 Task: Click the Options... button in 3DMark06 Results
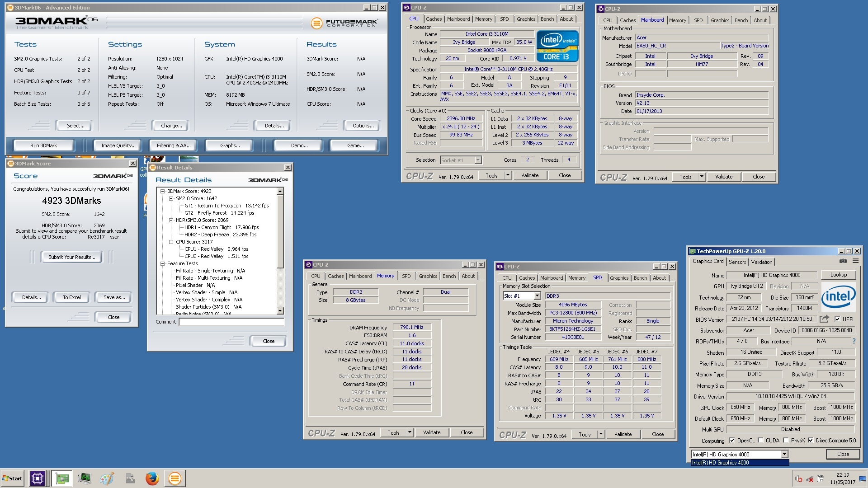click(x=363, y=126)
